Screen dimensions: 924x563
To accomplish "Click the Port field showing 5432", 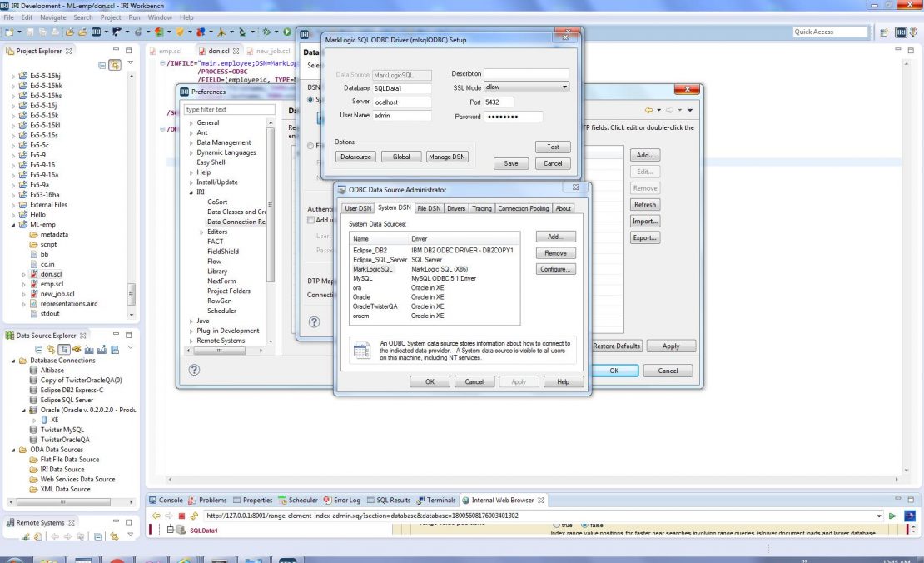I will click(x=499, y=102).
